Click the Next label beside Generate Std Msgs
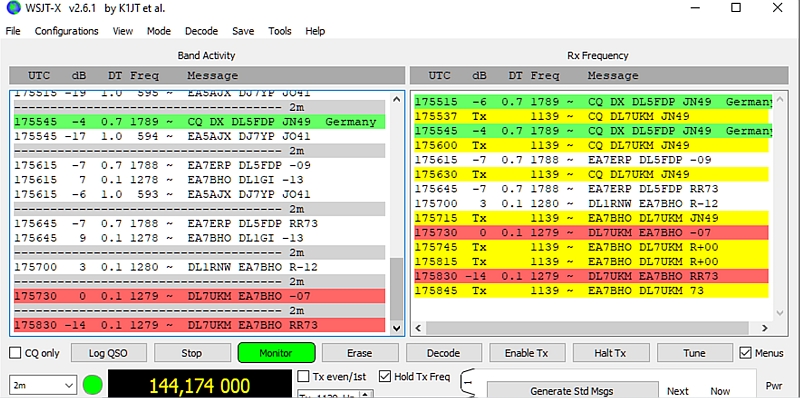 (x=678, y=391)
